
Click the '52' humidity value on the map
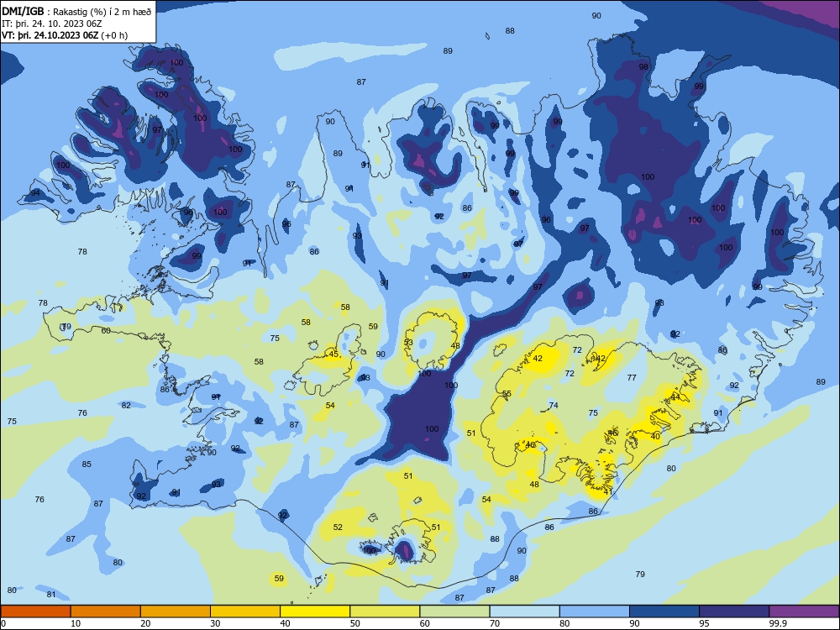tap(338, 528)
